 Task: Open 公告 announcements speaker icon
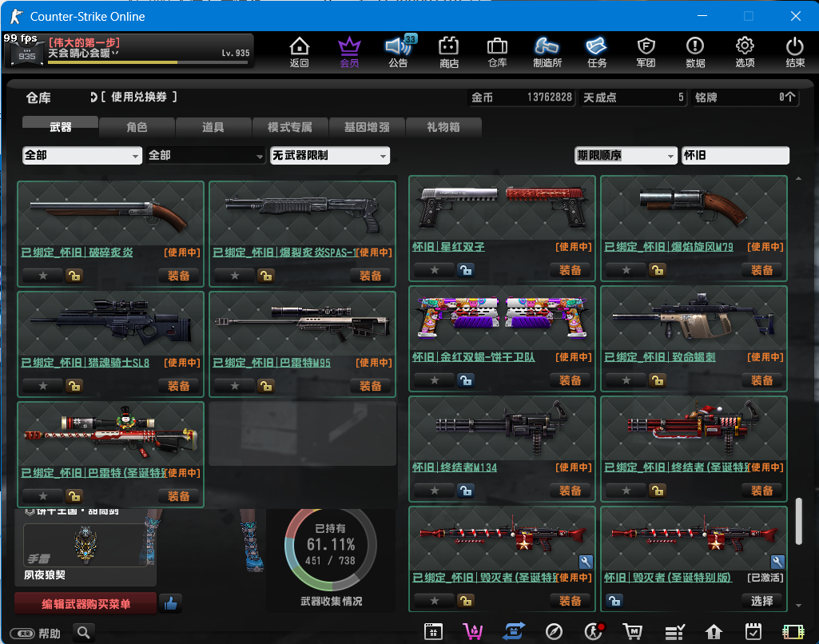[399, 52]
